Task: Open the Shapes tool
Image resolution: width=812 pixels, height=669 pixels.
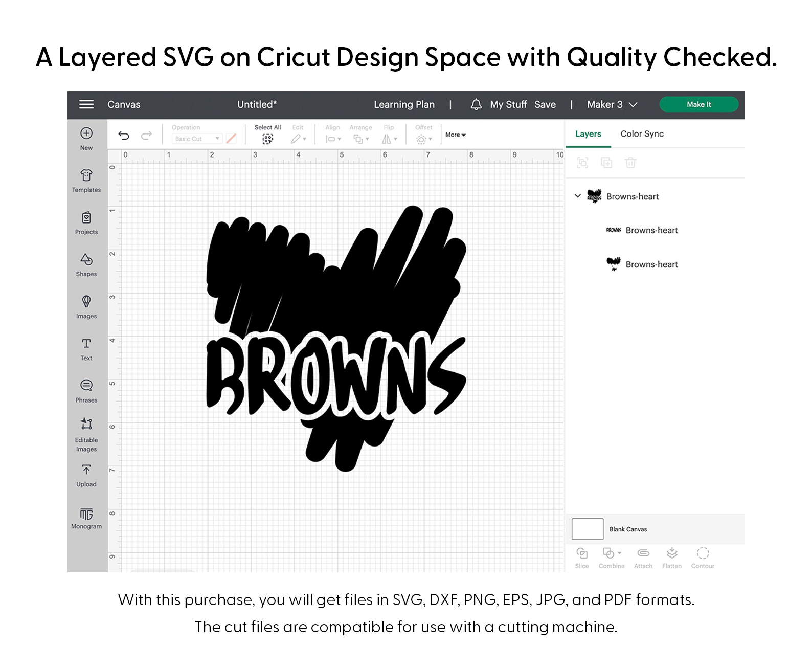Action: [86, 260]
